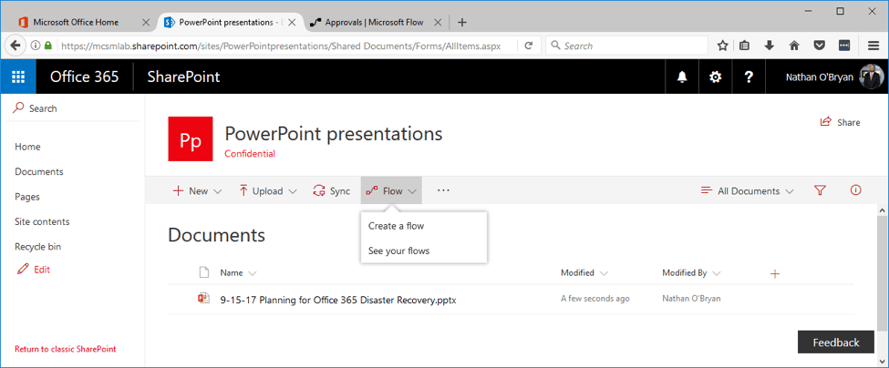Expand the Name column header menu
This screenshot has height=368, width=889.
click(x=238, y=273)
